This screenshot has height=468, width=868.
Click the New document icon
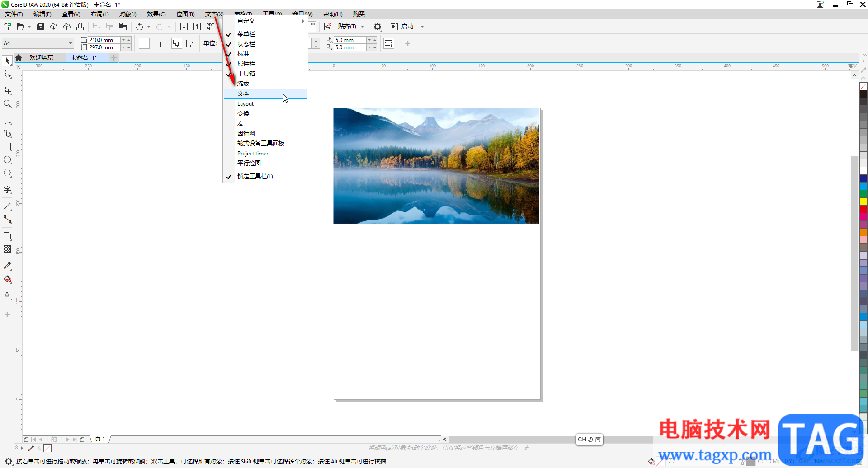coord(7,27)
